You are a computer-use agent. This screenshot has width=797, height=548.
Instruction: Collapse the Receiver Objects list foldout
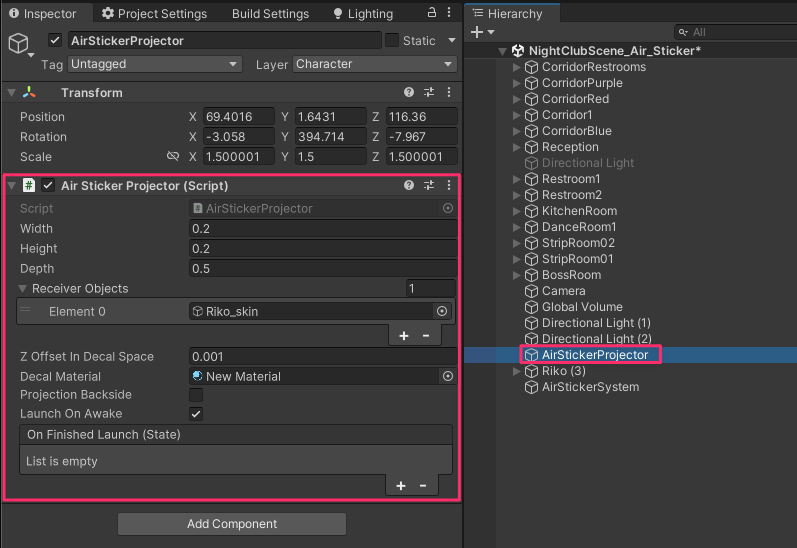(22, 288)
